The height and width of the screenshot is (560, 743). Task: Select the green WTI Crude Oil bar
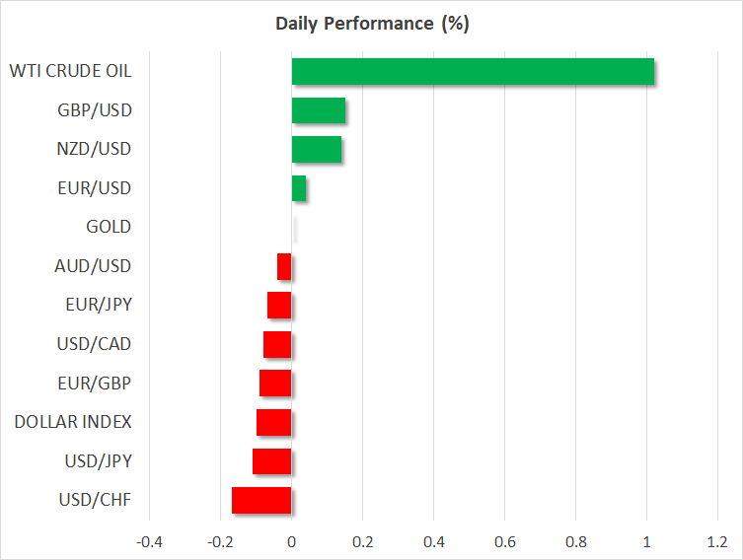473,72
